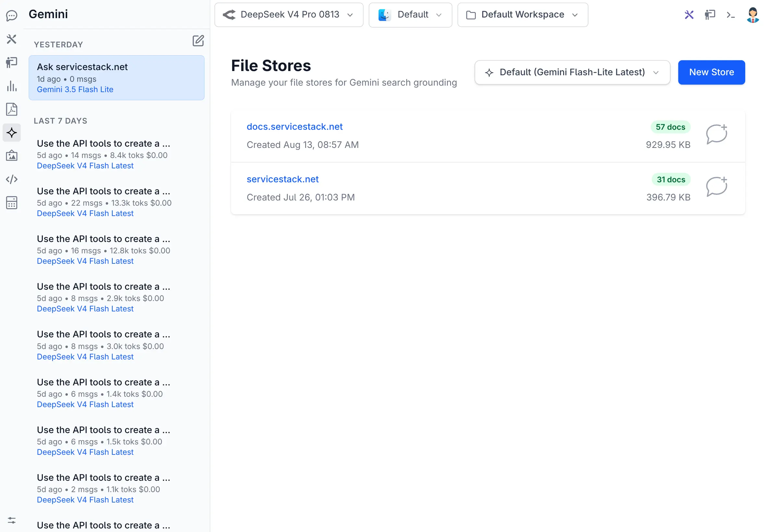Click the File Stores heading
Screen dimensions: 766x532
click(271, 66)
